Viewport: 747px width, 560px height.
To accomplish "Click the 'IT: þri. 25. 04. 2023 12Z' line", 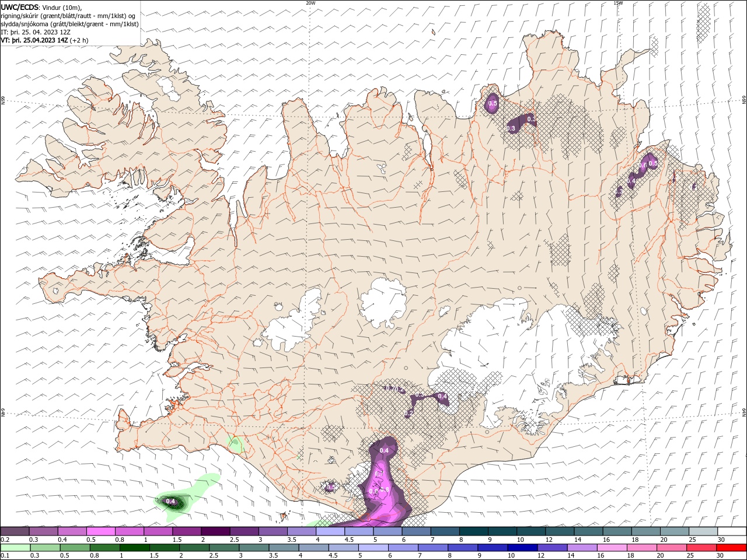I will click(x=36, y=32).
